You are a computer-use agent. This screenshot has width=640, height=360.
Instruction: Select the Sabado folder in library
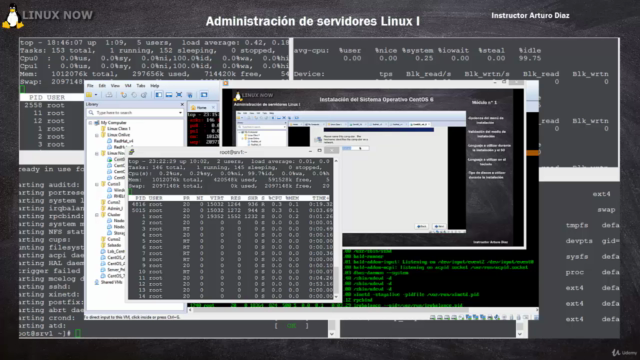[114, 245]
